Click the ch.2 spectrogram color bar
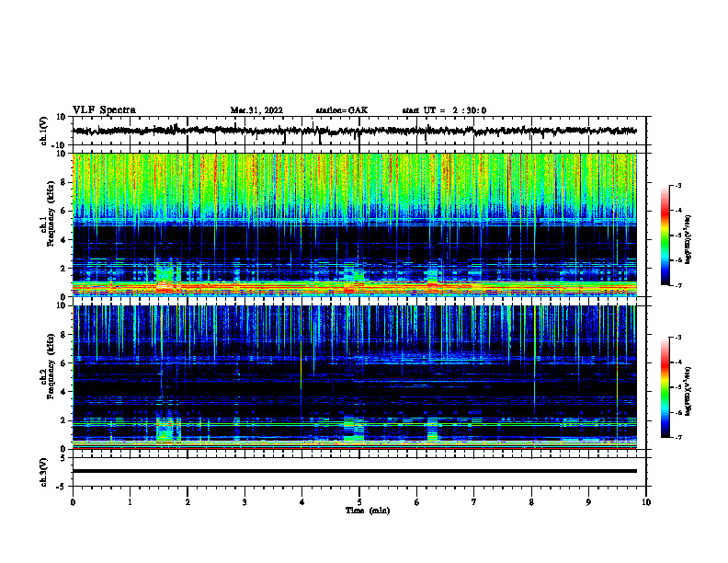 click(x=665, y=387)
